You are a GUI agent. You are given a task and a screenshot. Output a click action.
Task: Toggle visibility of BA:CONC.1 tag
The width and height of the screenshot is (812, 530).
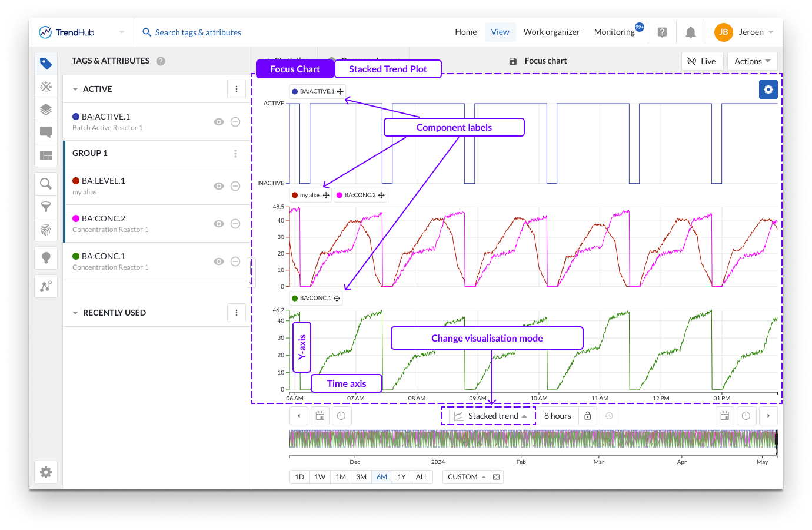coord(218,261)
